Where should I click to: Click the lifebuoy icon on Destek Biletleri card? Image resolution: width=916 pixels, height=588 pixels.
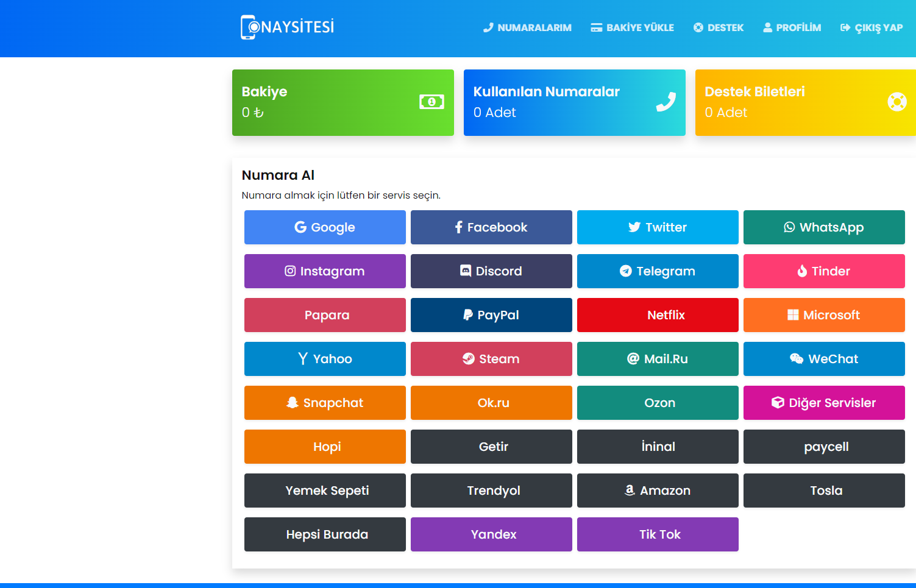tap(897, 102)
